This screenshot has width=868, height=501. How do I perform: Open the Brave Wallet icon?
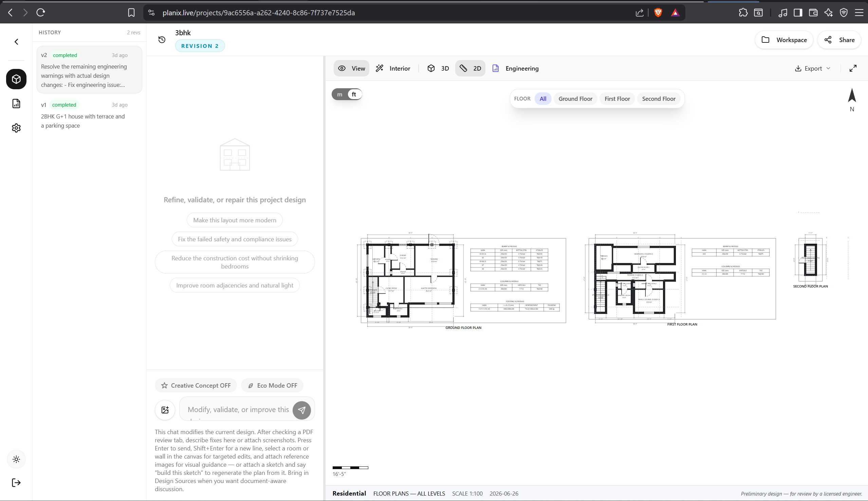[813, 13]
